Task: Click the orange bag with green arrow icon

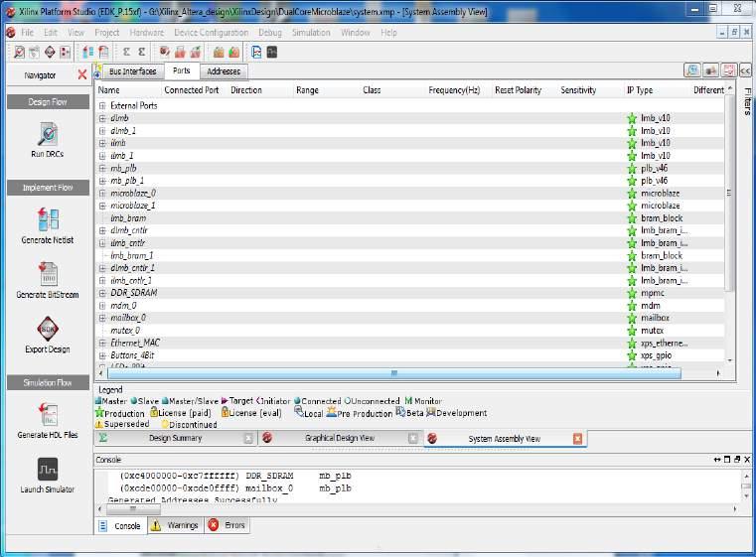Action: [234, 52]
